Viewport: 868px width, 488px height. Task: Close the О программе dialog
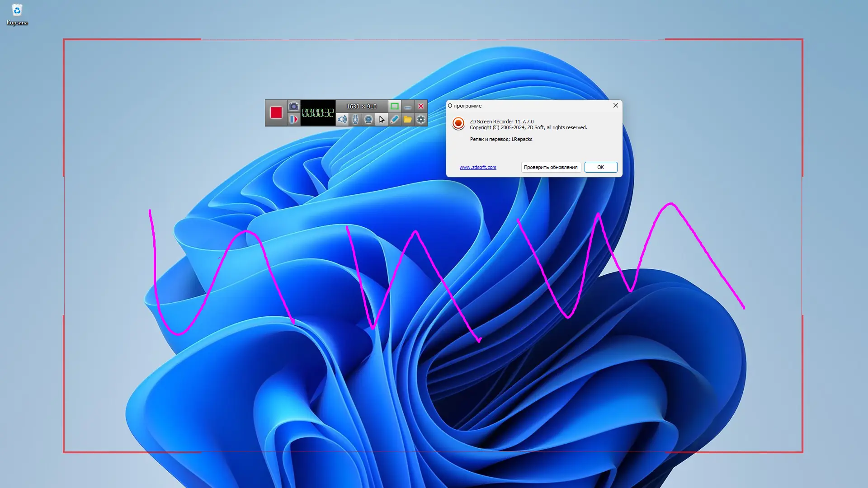615,105
